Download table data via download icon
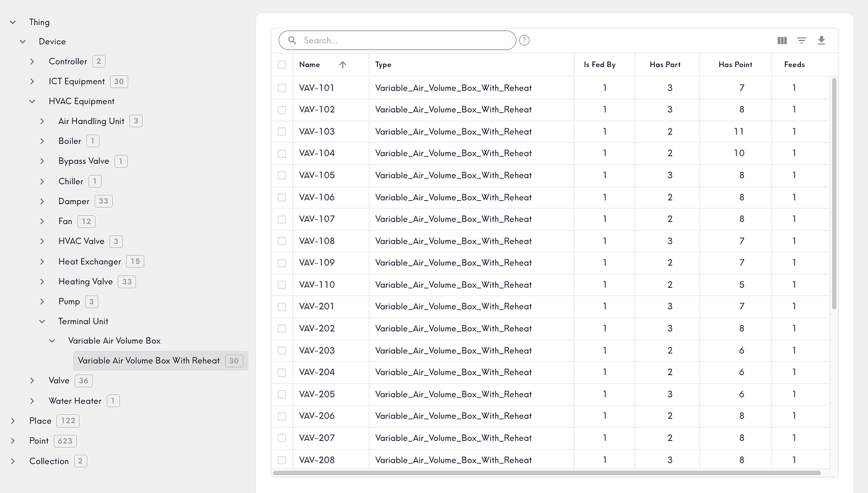This screenshot has width=868, height=493. pyautogui.click(x=821, y=40)
